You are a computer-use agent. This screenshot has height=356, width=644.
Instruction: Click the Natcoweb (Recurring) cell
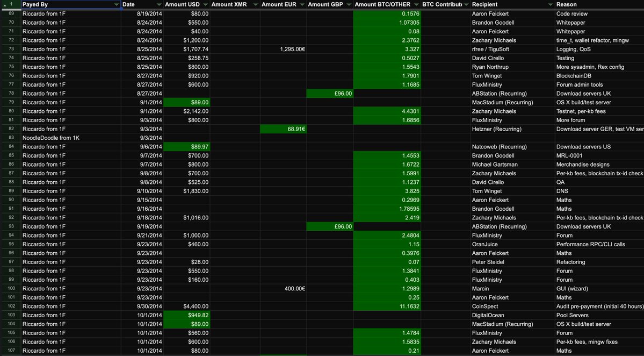pos(512,147)
